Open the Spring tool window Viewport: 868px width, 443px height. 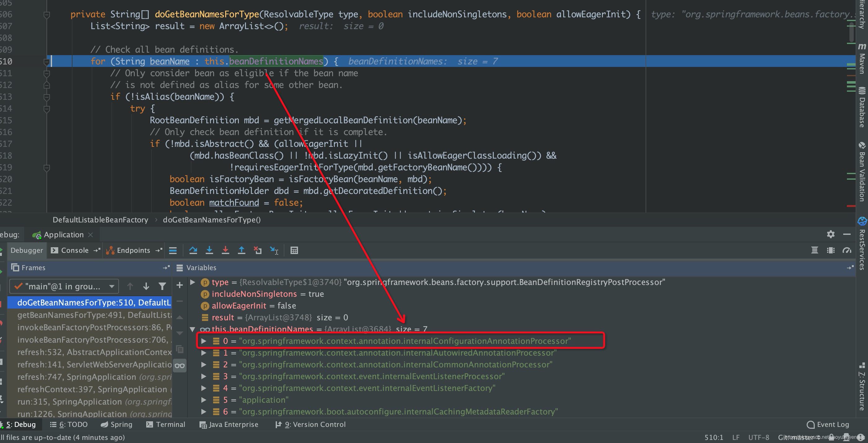(116, 424)
